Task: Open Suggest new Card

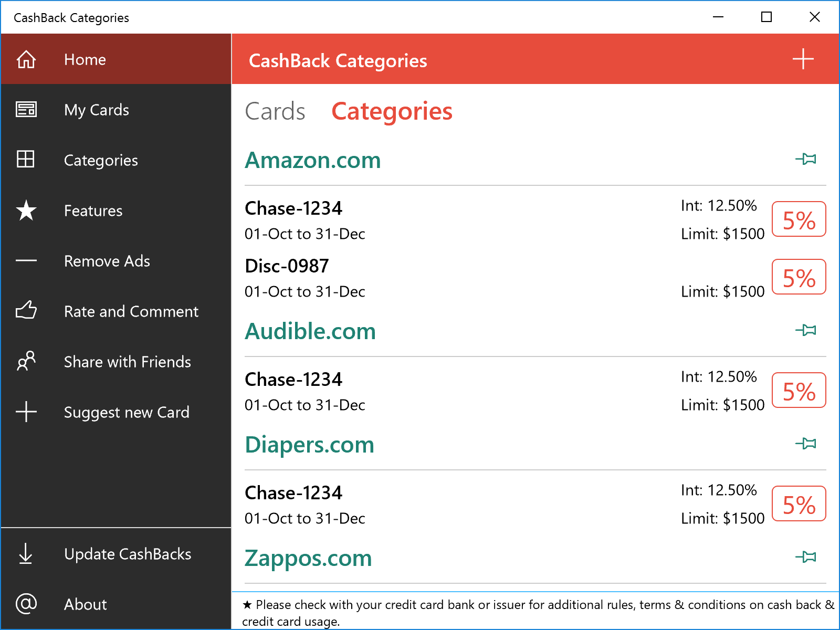Action: (x=127, y=412)
